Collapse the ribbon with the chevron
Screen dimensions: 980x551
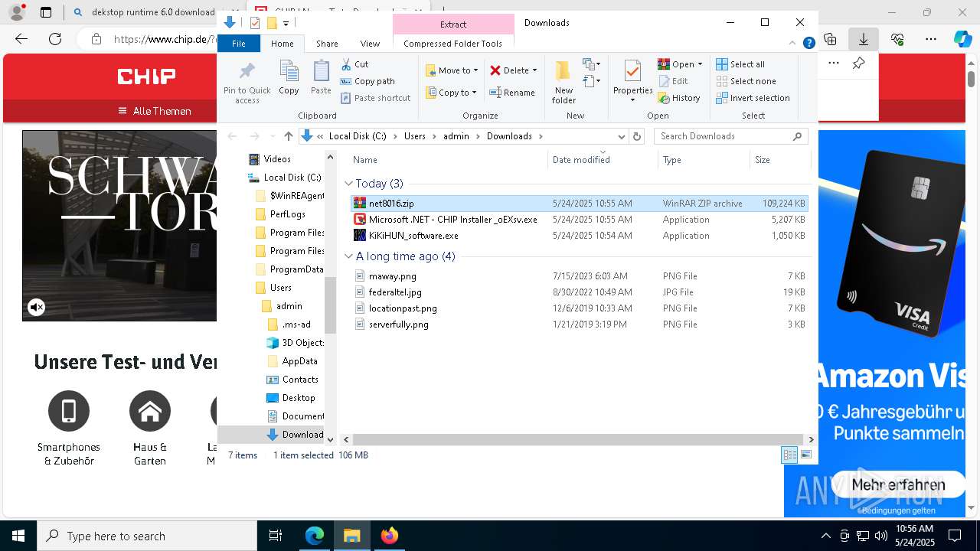tap(793, 44)
